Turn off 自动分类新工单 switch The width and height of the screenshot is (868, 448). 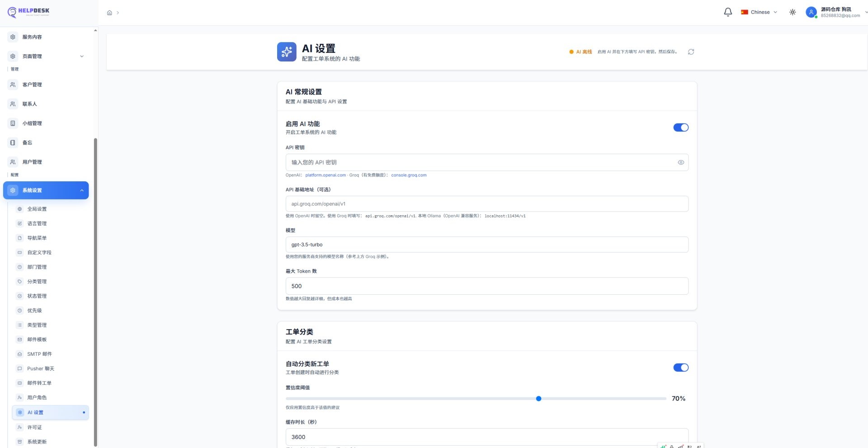pos(681,368)
